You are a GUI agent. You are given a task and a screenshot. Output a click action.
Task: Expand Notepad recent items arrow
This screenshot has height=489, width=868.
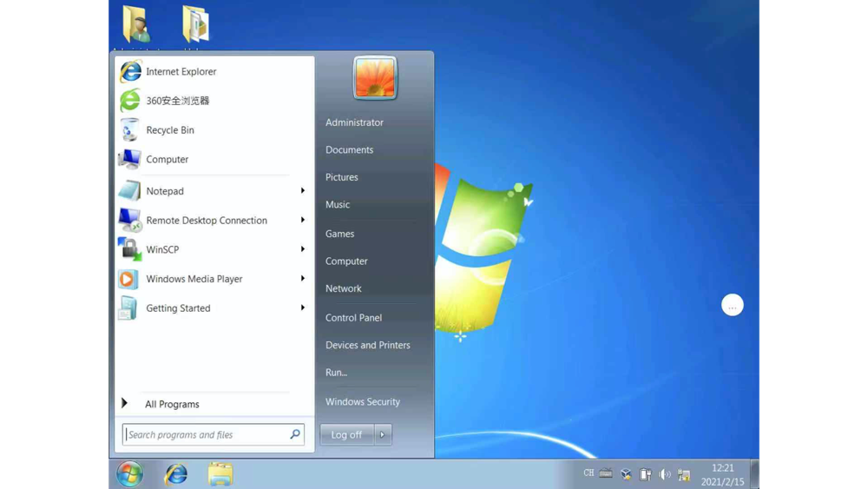click(x=303, y=190)
